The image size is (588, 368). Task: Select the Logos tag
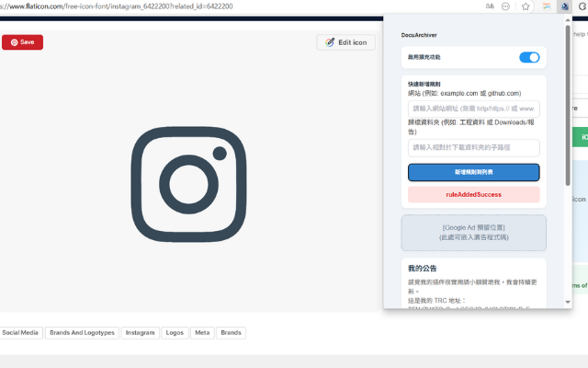tap(175, 333)
